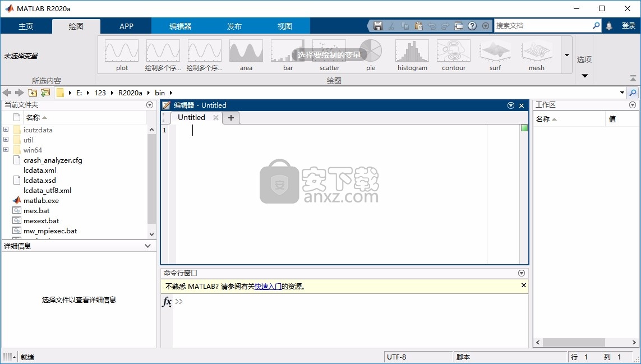
Task: Click the save icon in quick access toolbar
Action: tap(378, 26)
